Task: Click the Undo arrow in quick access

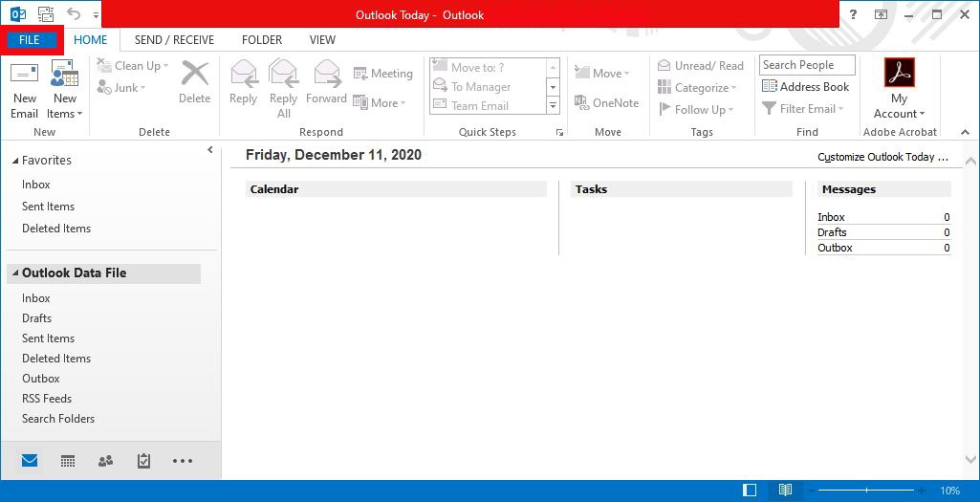Action: 74,13
